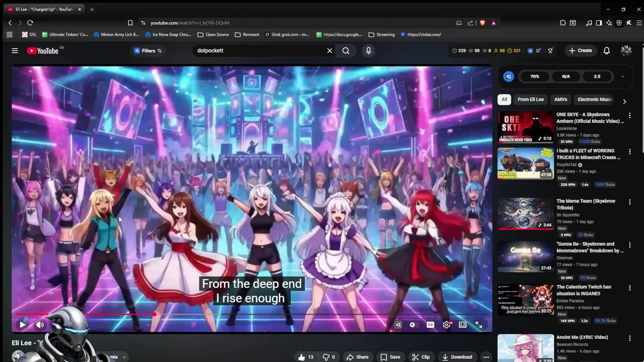Viewport: 644px width, 362px height.
Task: Open the 'Streaming' bookmark folder
Action: tap(381, 35)
